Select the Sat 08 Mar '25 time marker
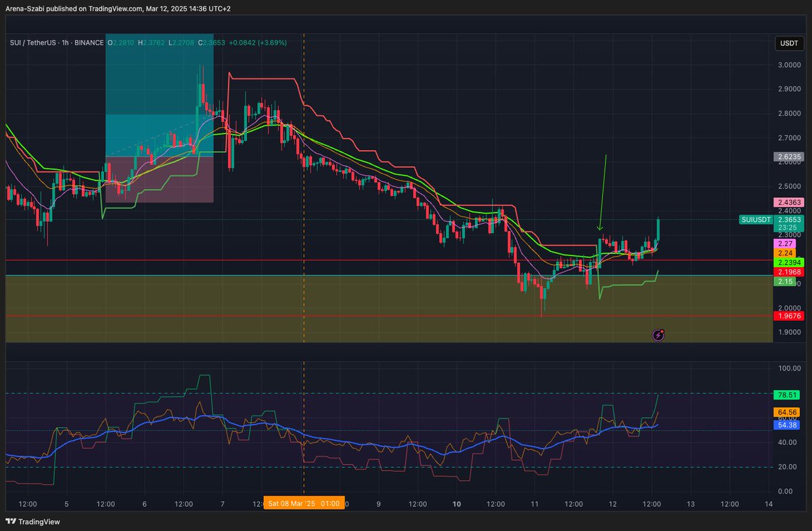This screenshot has width=812, height=531. coord(304,504)
